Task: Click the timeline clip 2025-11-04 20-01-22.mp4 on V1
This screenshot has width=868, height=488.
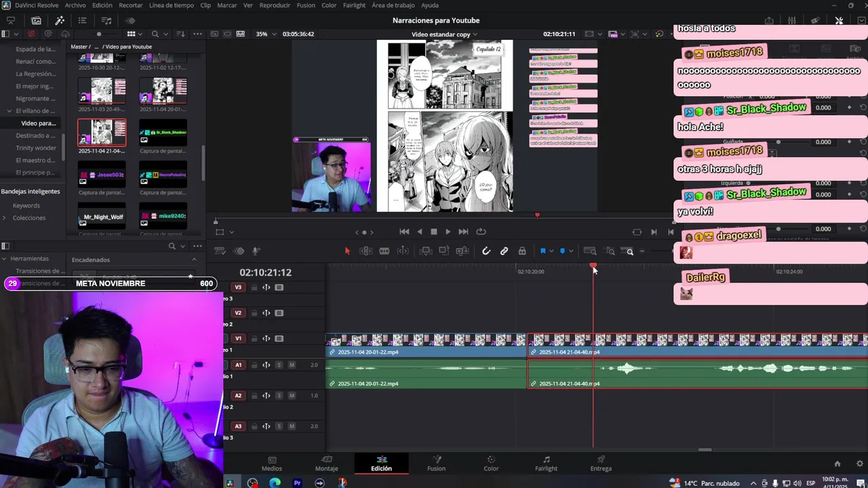Action: (x=426, y=344)
